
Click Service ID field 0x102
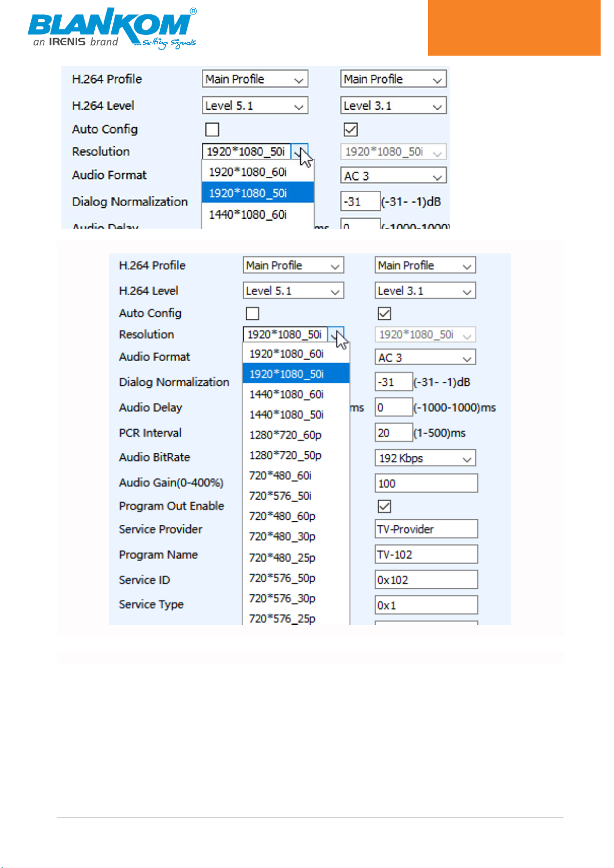click(426, 580)
